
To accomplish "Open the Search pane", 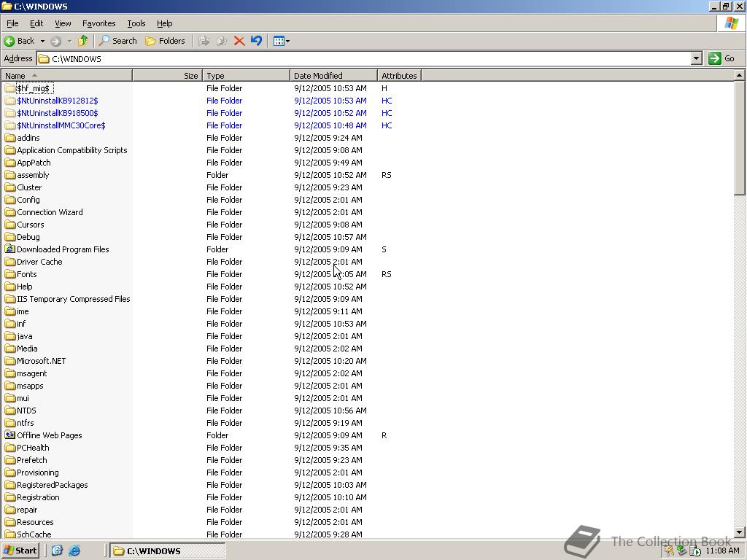I will (x=117, y=41).
